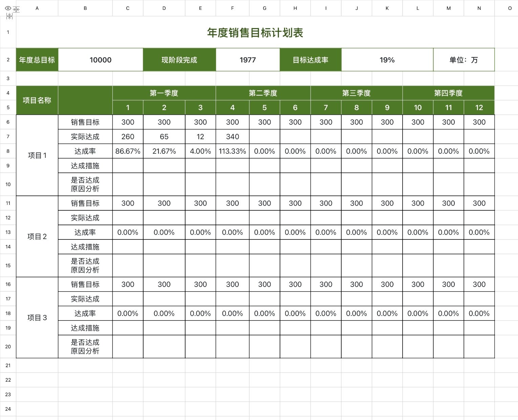The image size is (518, 420).
Task: Click the title 年度销售目标计划表
Action: (x=255, y=33)
